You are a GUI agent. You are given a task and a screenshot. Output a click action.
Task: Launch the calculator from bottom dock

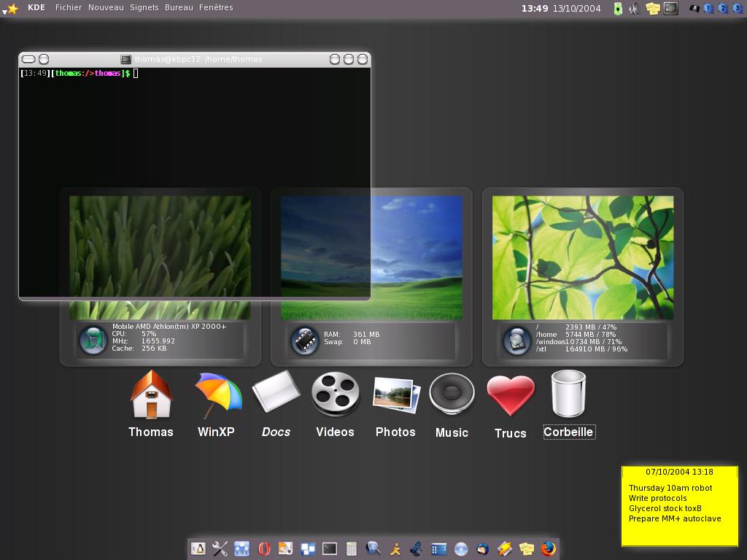coord(351,549)
